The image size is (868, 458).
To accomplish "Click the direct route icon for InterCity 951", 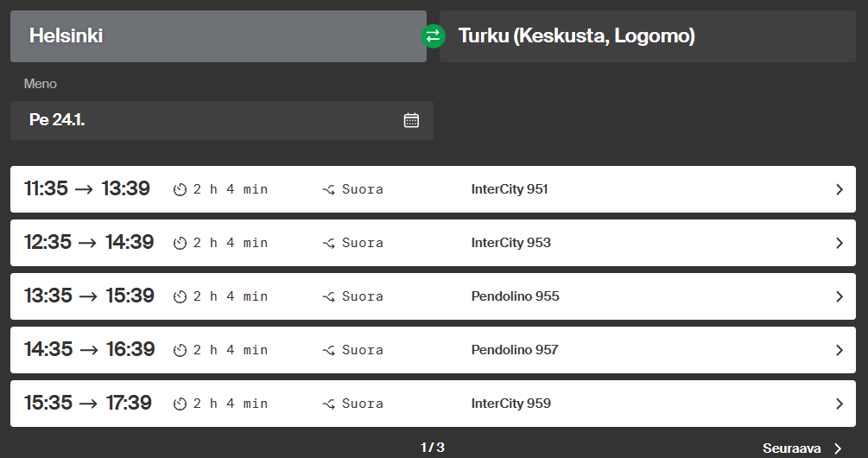I will [329, 190].
